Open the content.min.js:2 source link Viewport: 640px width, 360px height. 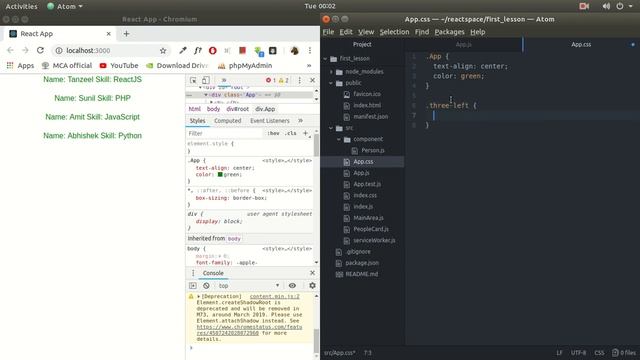[275, 296]
